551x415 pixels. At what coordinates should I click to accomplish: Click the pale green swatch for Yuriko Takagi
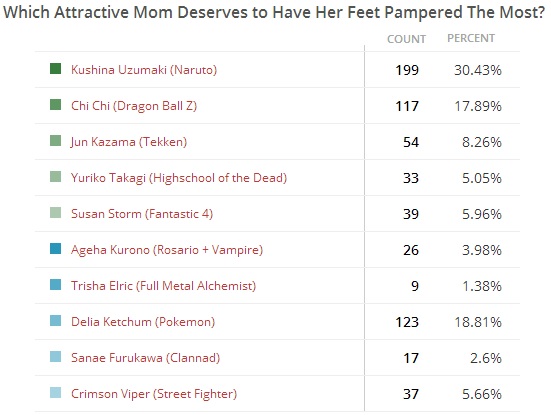click(x=56, y=177)
